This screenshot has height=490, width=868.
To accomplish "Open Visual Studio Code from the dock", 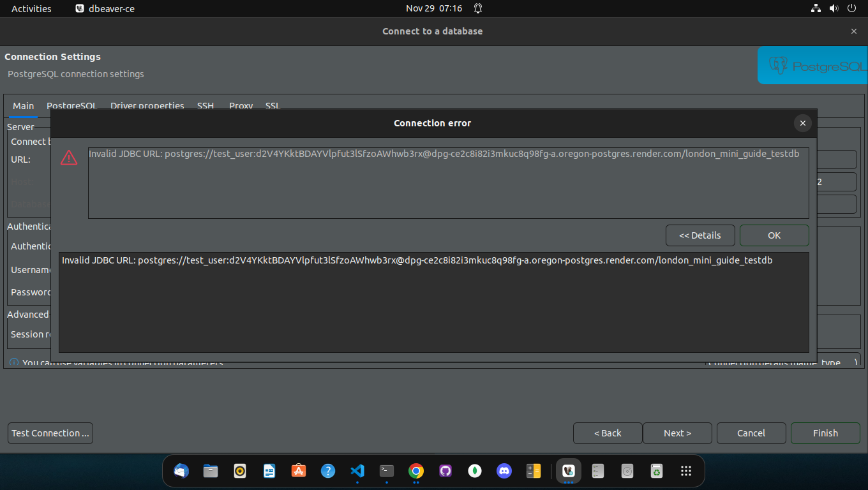I will (357, 471).
